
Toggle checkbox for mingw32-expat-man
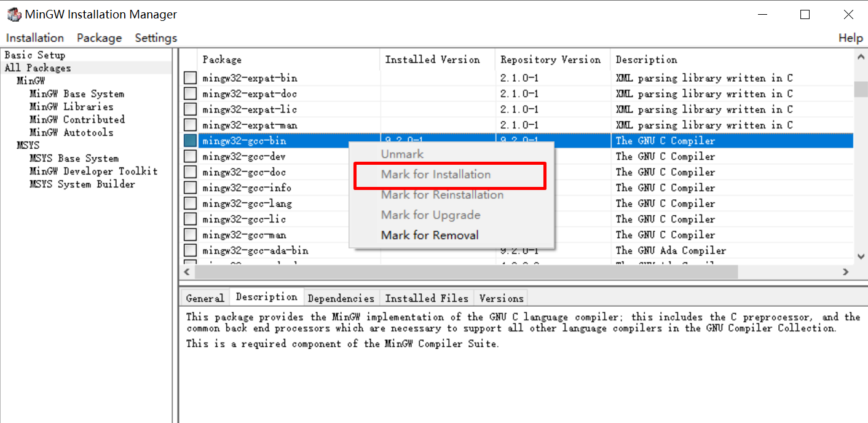pos(191,125)
